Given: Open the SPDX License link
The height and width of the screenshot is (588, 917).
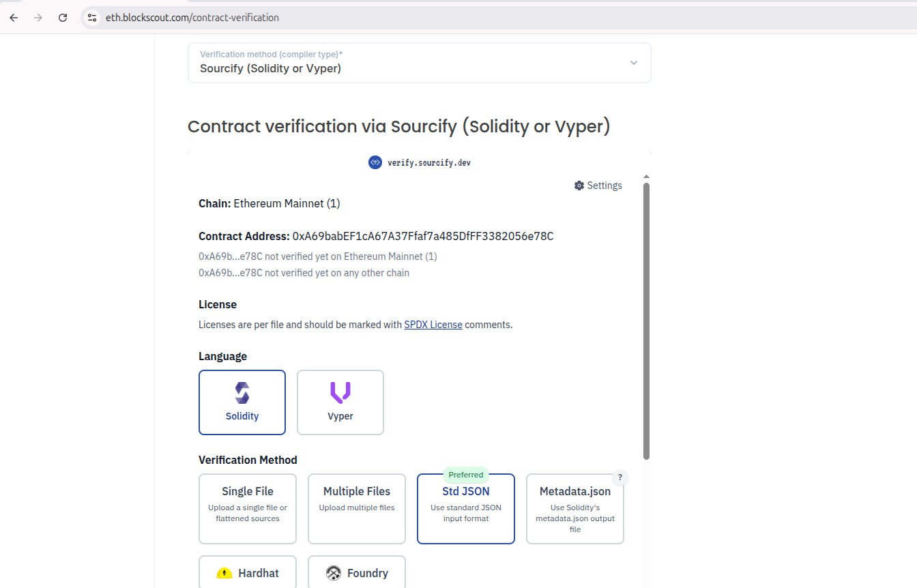Looking at the screenshot, I should click(x=433, y=325).
